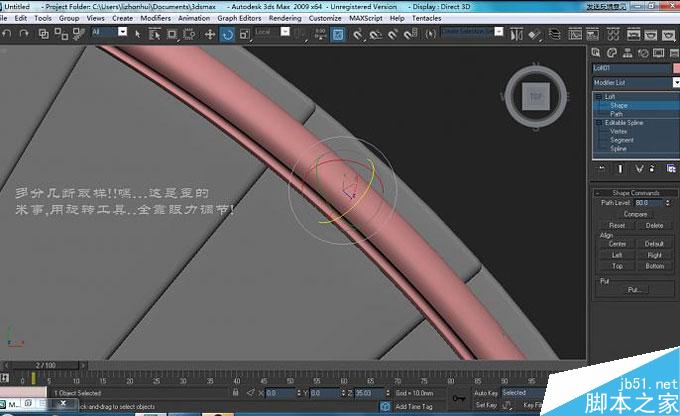Screen dimensions: 680x416
Task: Toggle the Window/Crossing selection mode
Action: 189,34
